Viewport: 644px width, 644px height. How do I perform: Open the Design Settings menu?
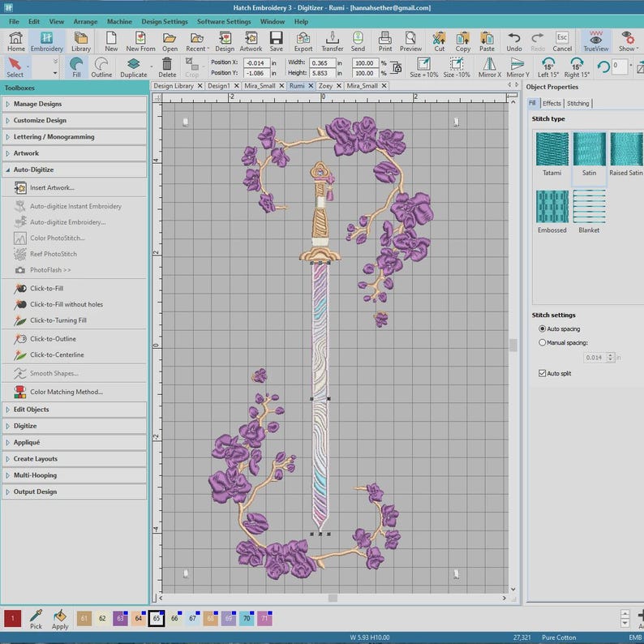click(x=165, y=22)
